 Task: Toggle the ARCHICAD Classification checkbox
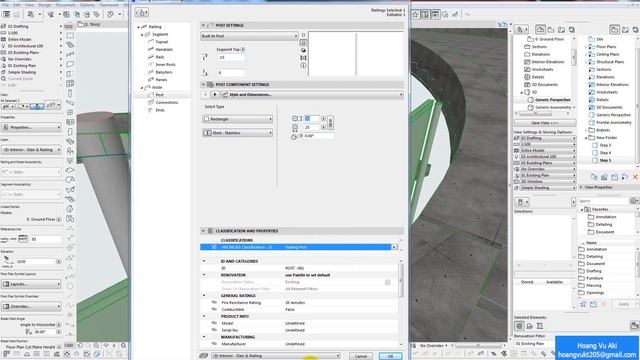(x=214, y=247)
